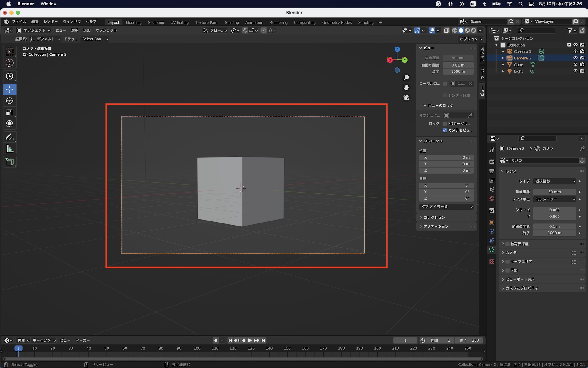Click the camera view toggle icon

point(406,97)
